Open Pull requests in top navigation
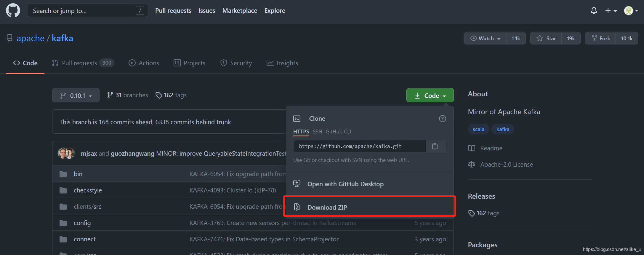This screenshot has height=255, width=644. [173, 11]
